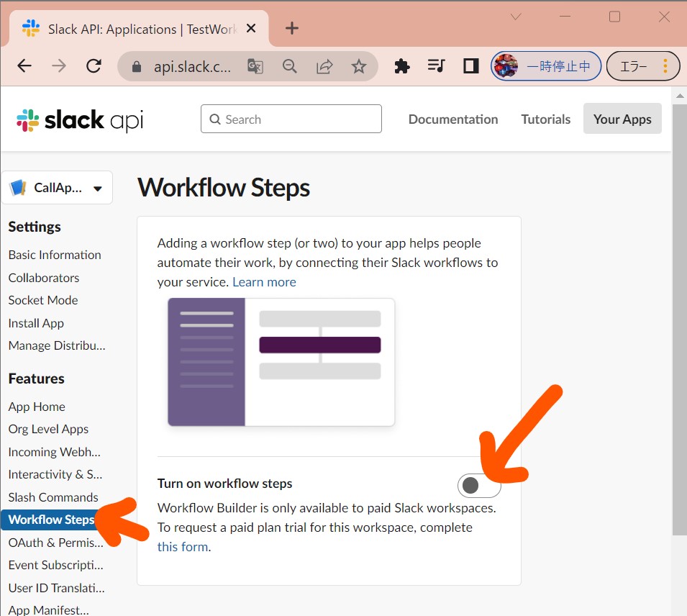The width and height of the screenshot is (687, 616).
Task: Open Collaborators settings page
Action: (44, 278)
